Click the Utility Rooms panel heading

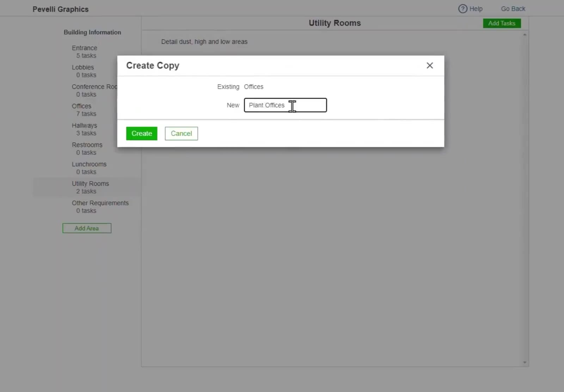(x=335, y=23)
